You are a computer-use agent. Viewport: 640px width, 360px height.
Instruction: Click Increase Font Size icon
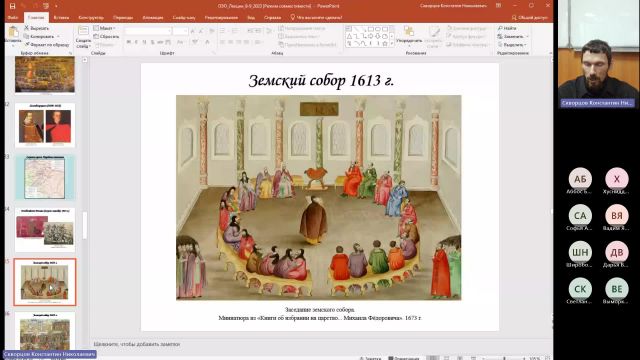[193, 31]
